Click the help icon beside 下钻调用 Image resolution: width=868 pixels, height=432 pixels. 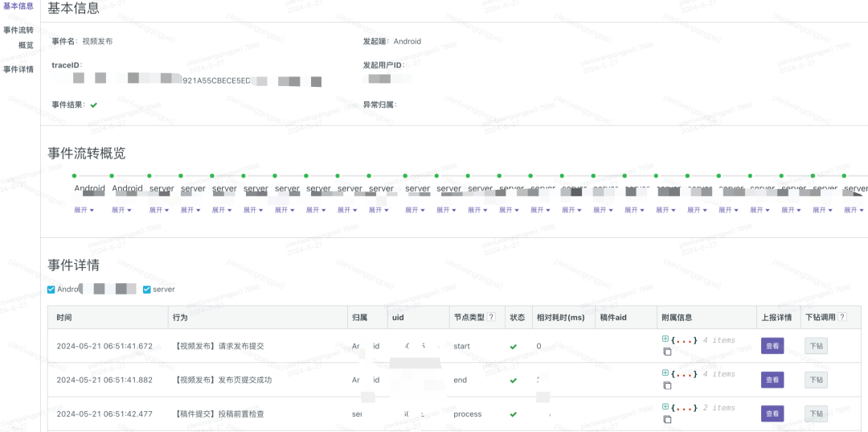[x=842, y=317]
